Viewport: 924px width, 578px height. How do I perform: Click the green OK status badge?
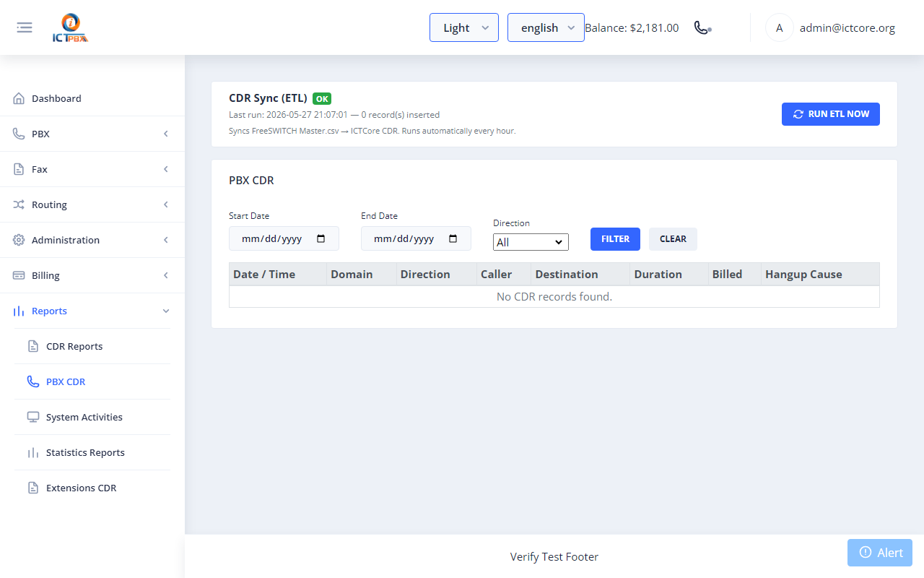(x=322, y=99)
